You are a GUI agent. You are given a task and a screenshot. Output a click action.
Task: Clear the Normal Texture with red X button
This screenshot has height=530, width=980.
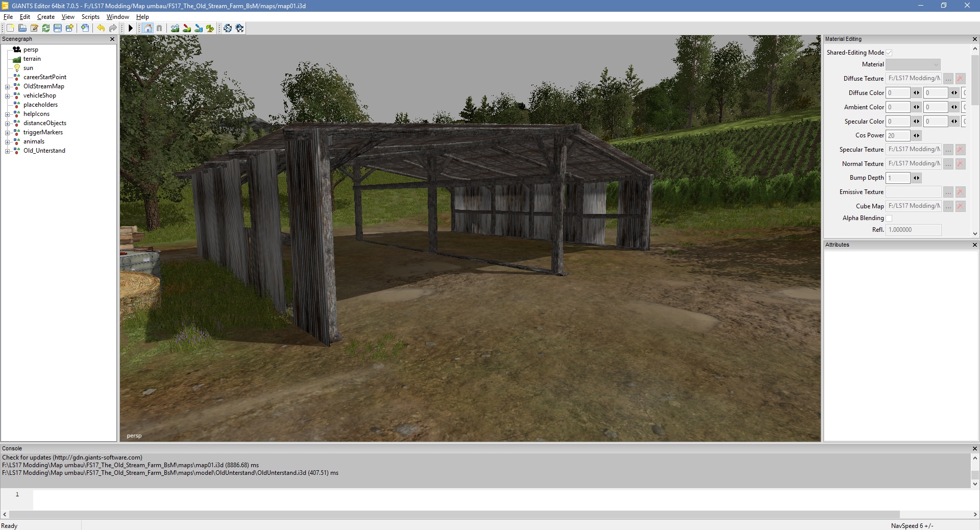960,164
